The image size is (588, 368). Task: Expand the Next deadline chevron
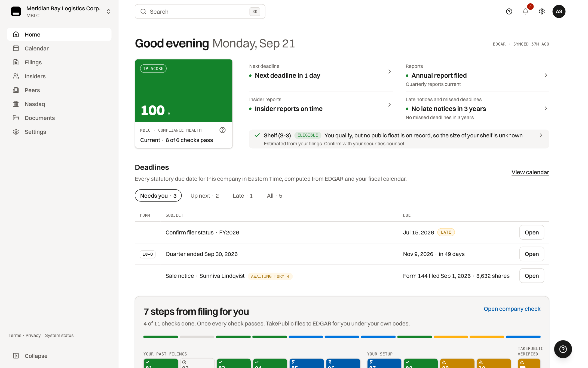(389, 71)
